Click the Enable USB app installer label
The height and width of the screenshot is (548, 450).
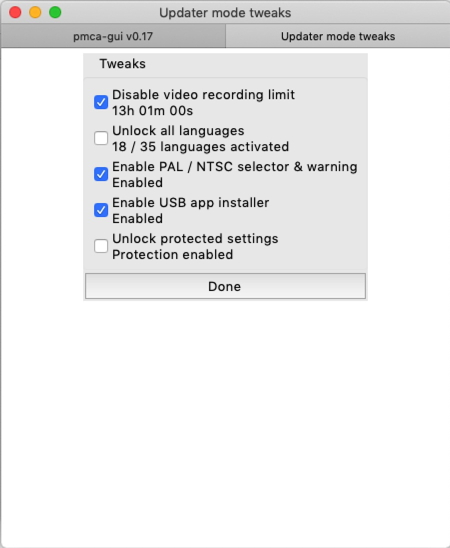point(191,203)
